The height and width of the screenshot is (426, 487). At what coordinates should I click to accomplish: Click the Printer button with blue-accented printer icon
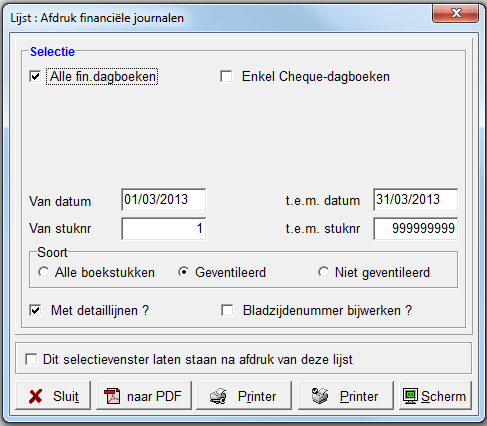click(x=244, y=396)
